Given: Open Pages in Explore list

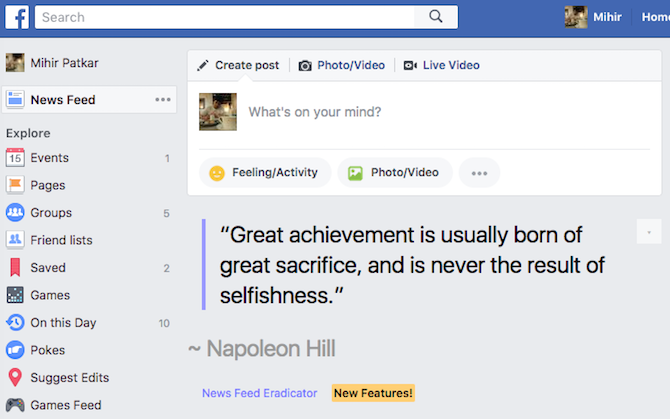Looking at the screenshot, I should point(48,185).
